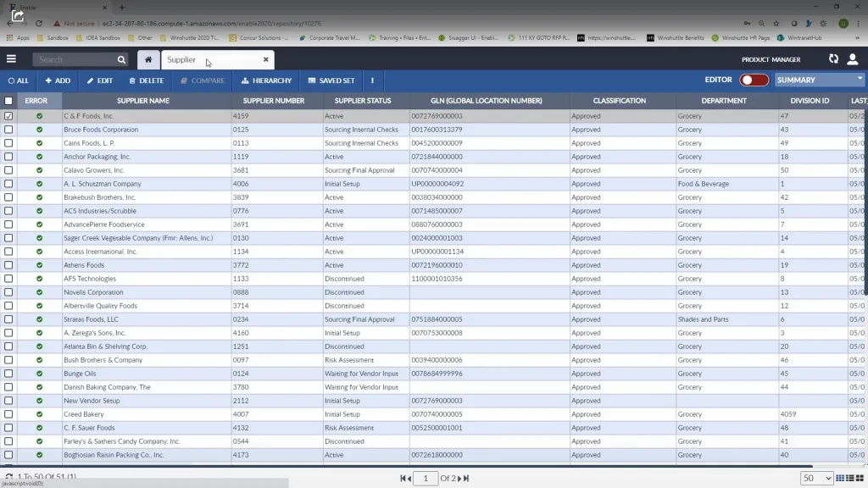Click into the Search input field
The image size is (868, 488).
[75, 60]
